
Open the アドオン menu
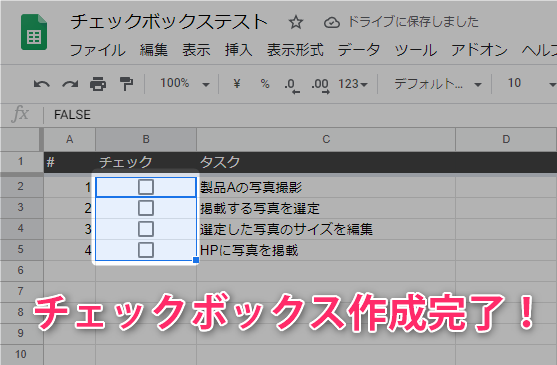pyautogui.click(x=479, y=50)
